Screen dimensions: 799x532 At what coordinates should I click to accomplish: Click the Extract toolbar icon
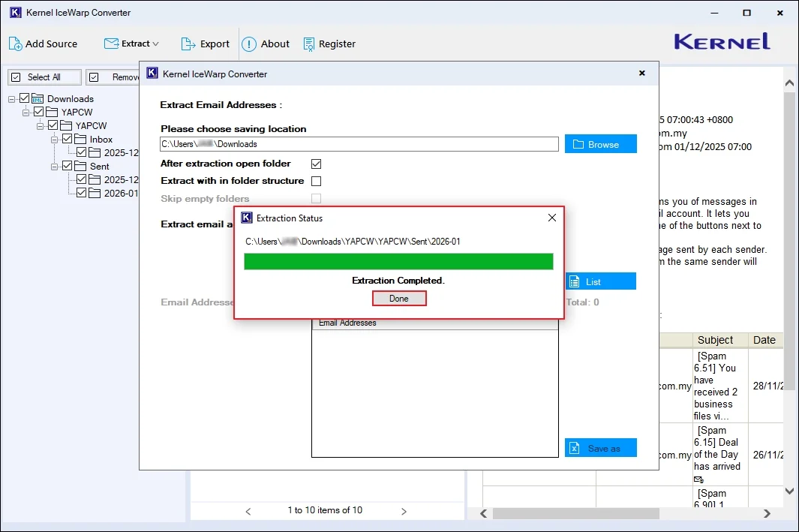(110, 44)
